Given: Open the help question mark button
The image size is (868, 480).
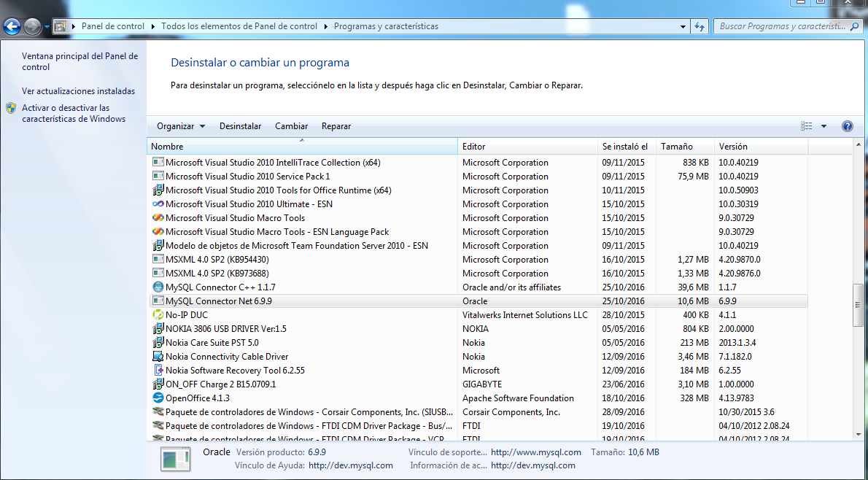Looking at the screenshot, I should (847, 126).
